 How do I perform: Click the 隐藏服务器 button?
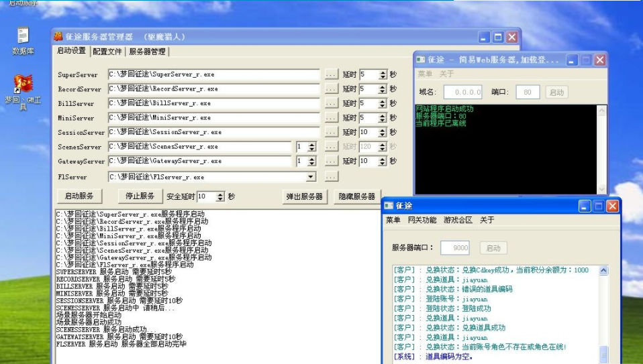point(356,197)
